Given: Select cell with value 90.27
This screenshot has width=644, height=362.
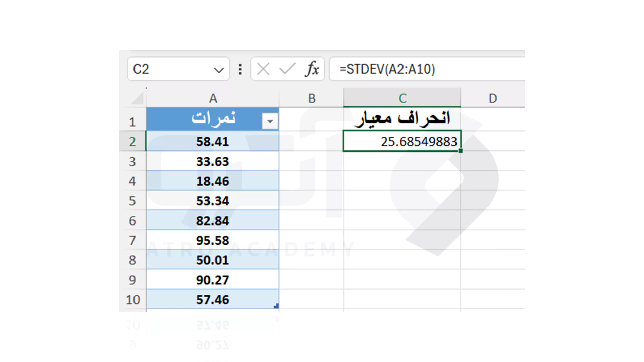Looking at the screenshot, I should tap(213, 280).
